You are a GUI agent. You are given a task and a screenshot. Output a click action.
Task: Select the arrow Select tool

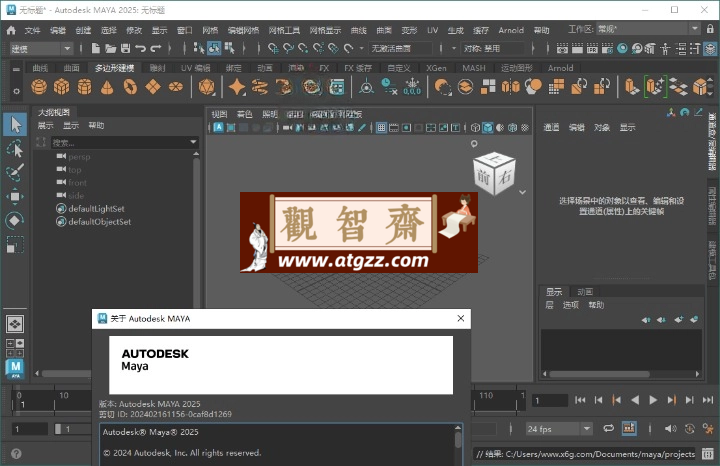tap(15, 124)
